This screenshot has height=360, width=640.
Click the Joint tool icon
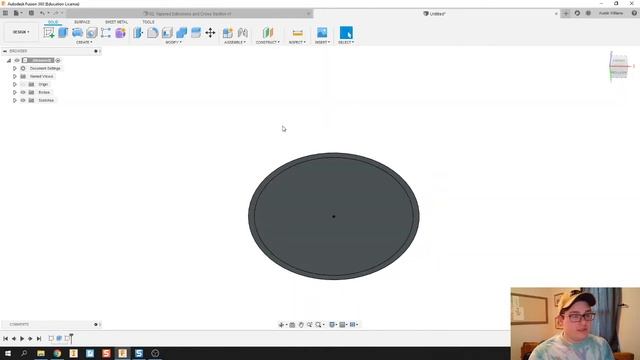tap(242, 33)
